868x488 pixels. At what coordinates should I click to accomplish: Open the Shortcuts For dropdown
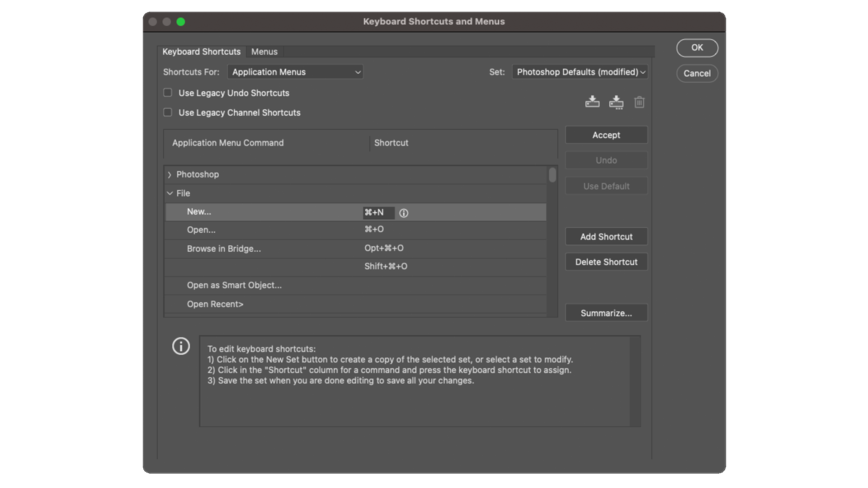click(x=295, y=72)
